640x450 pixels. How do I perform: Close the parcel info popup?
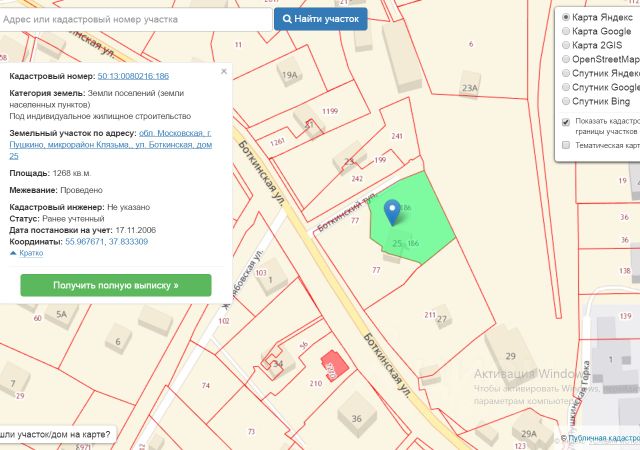[x=224, y=71]
